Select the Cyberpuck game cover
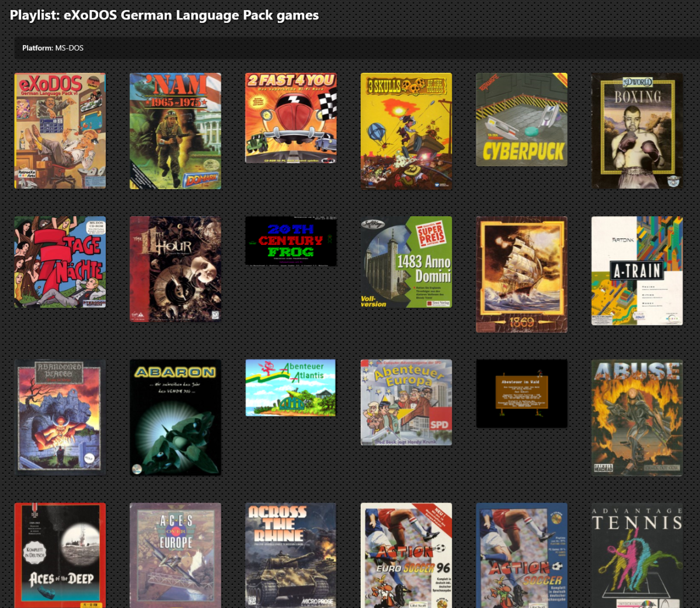The width and height of the screenshot is (700, 608). click(521, 120)
